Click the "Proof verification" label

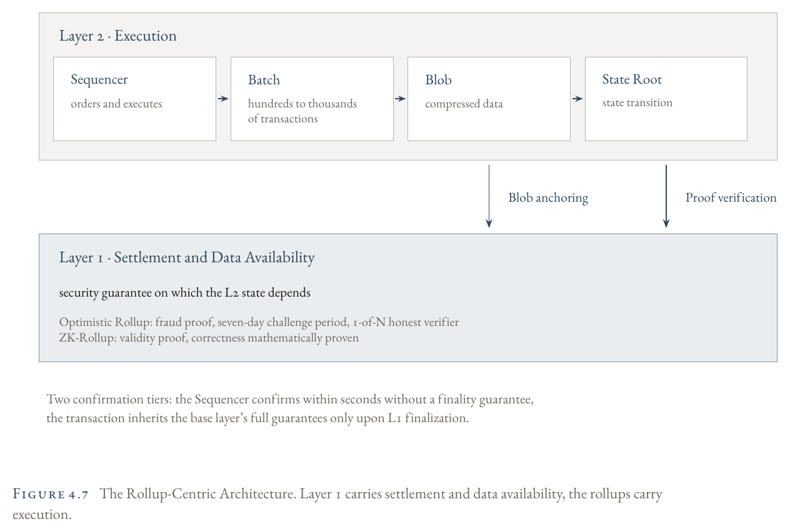(731, 197)
